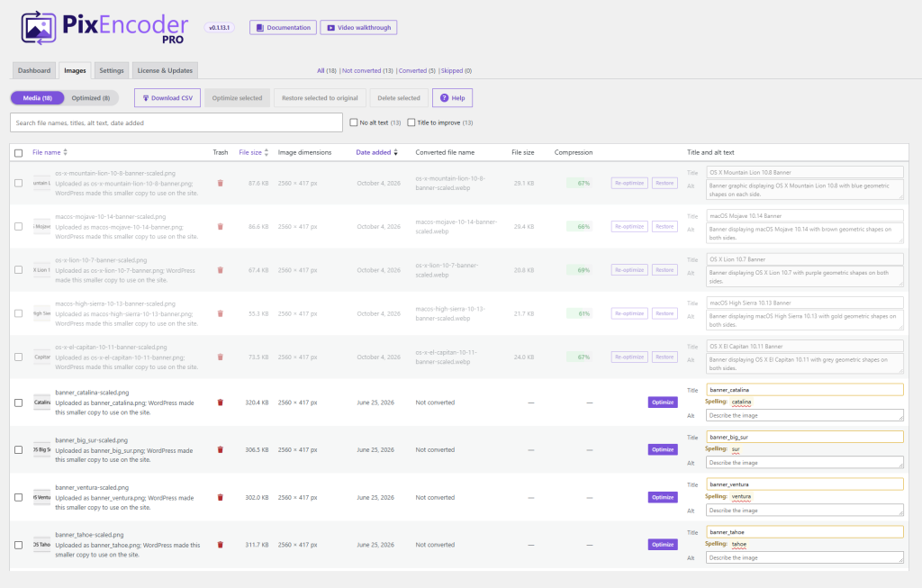Enable the No alt text filter checkbox
Image resolution: width=922 pixels, height=588 pixels.
[353, 122]
